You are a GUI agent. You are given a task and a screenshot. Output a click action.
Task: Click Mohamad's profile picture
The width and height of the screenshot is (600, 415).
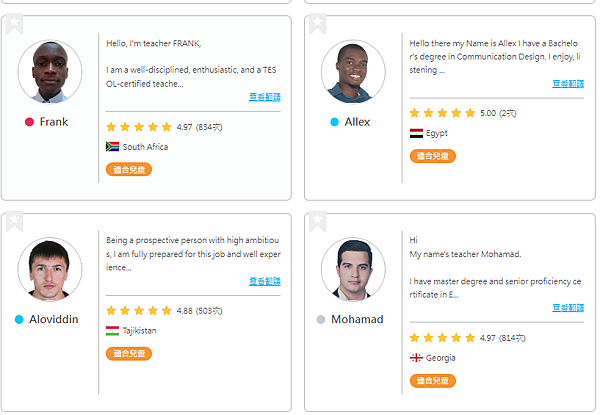pos(353,269)
